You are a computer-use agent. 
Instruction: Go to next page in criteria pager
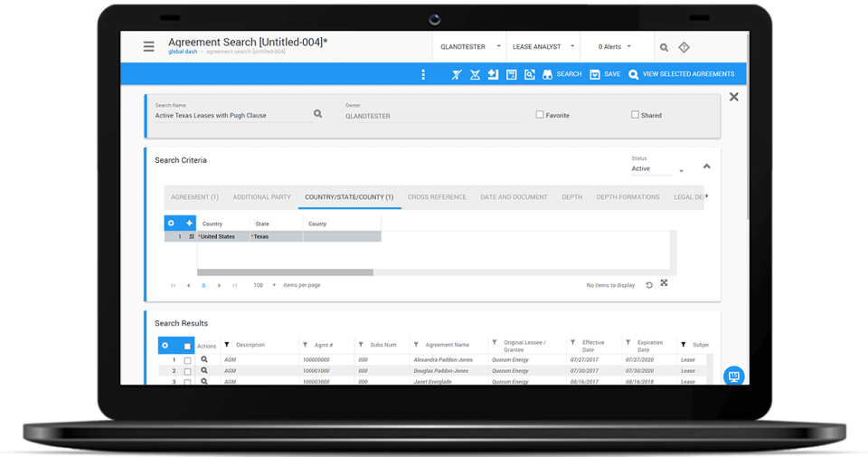point(219,285)
